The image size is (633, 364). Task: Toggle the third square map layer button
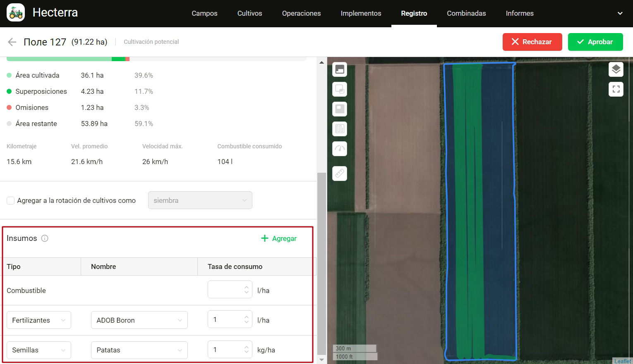point(340,109)
